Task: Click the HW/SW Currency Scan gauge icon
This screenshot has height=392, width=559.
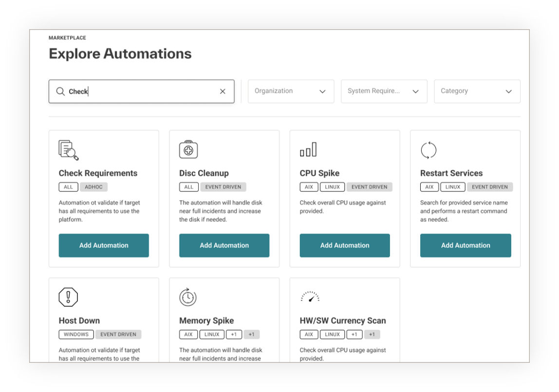Action: click(310, 297)
